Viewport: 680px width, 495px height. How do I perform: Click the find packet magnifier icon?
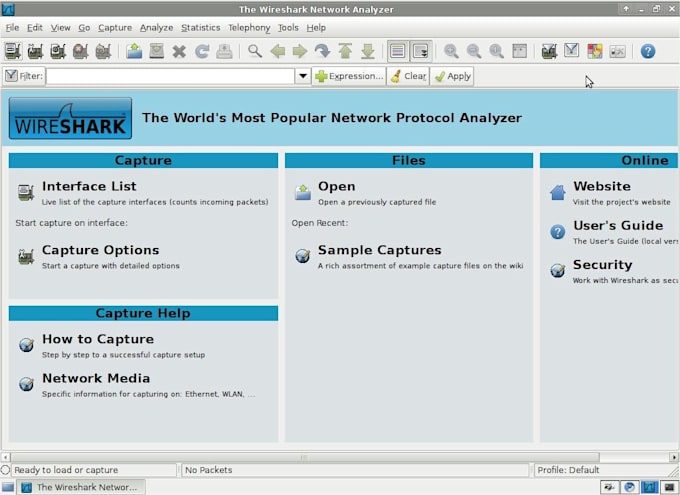pyautogui.click(x=255, y=51)
